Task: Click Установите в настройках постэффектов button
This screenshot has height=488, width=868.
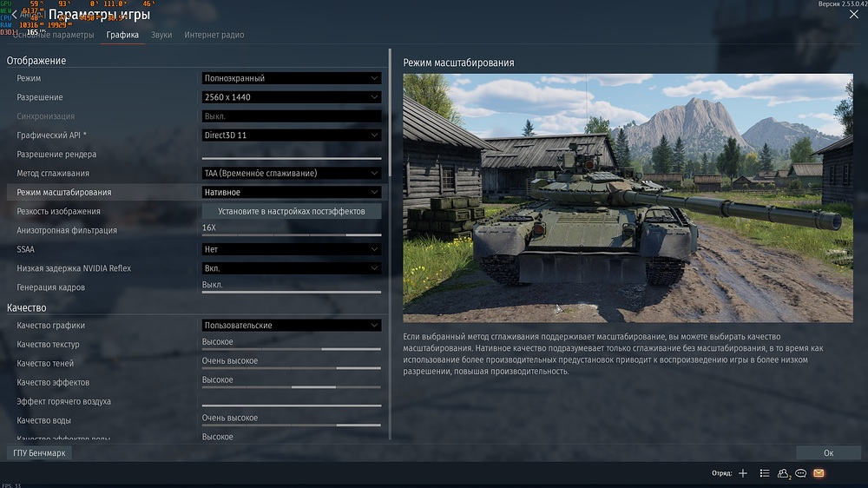Action: 292,211
